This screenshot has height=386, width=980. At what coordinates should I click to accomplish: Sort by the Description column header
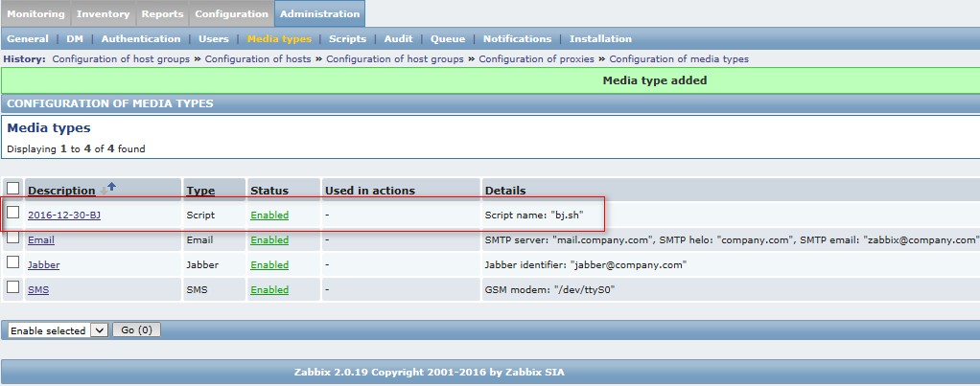coord(61,191)
